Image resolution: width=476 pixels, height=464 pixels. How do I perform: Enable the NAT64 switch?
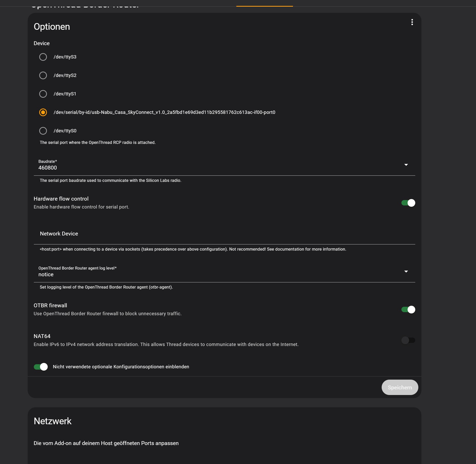coord(408,340)
